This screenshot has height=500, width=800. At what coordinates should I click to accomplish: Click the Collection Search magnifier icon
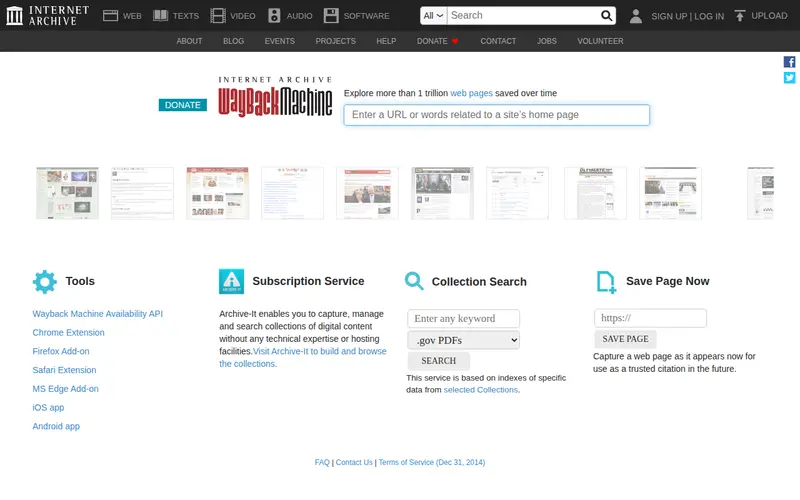[x=414, y=281]
